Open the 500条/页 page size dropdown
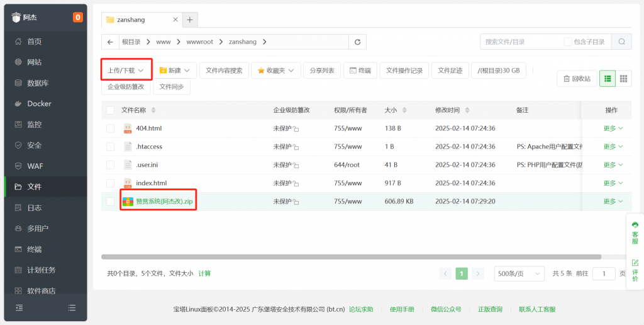The image size is (644, 325). tap(519, 273)
